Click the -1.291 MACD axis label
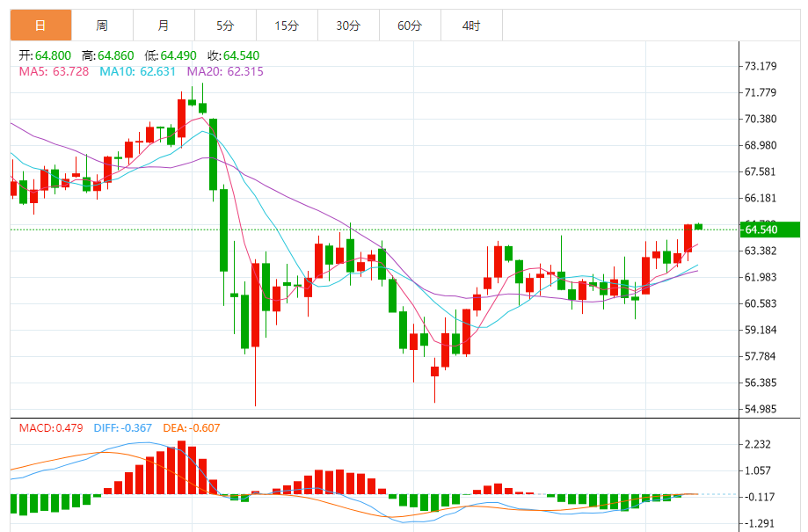This screenshot has width=808, height=532. 760,523
